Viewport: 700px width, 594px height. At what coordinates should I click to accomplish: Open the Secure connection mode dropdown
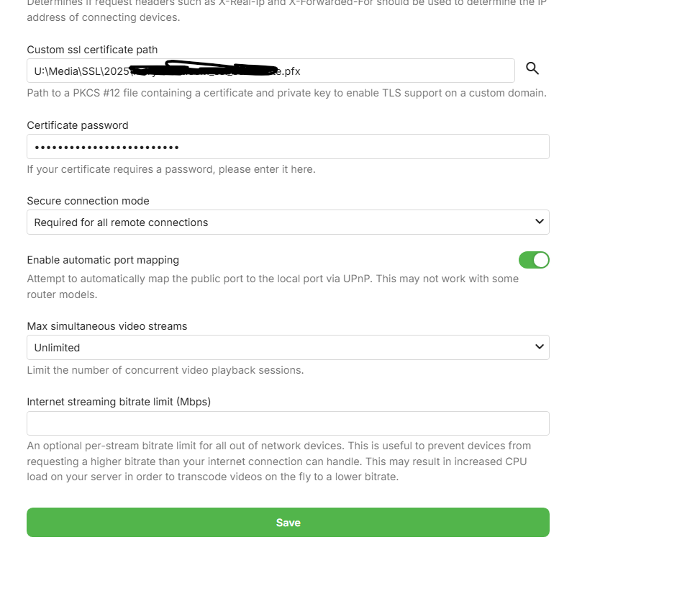288,222
